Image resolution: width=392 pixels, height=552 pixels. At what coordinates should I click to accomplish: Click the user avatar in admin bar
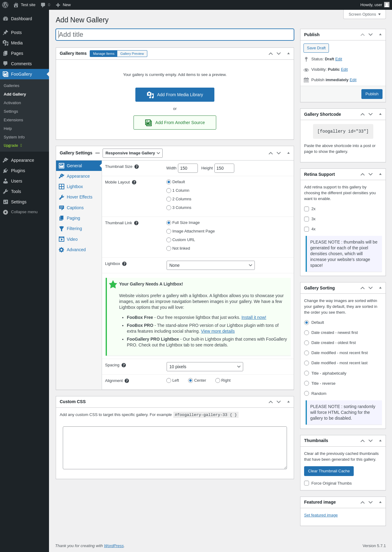387,5
